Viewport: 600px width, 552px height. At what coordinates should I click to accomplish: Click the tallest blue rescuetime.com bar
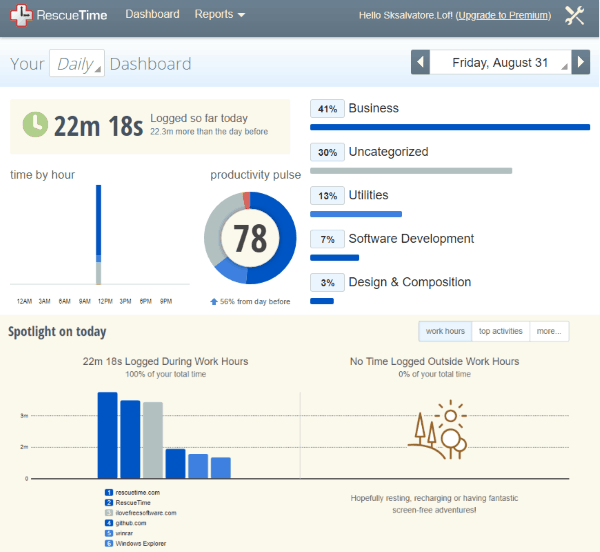pos(107,435)
